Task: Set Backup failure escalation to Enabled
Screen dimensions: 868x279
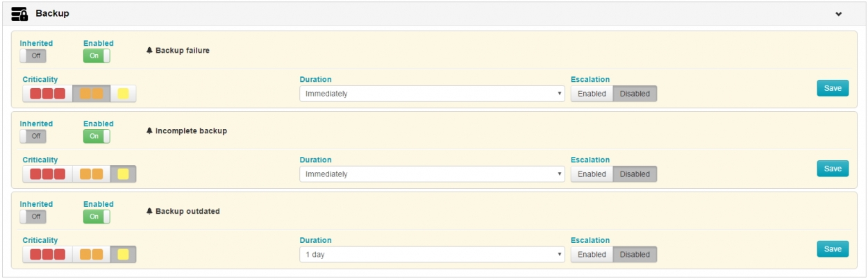Action: [592, 94]
